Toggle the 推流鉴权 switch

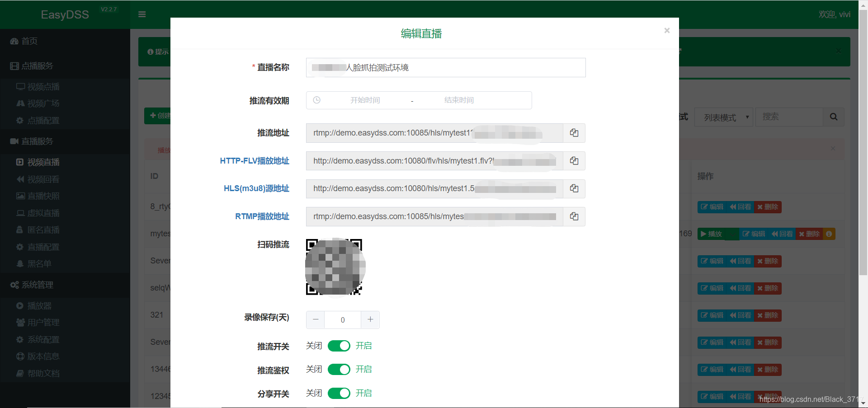click(339, 370)
